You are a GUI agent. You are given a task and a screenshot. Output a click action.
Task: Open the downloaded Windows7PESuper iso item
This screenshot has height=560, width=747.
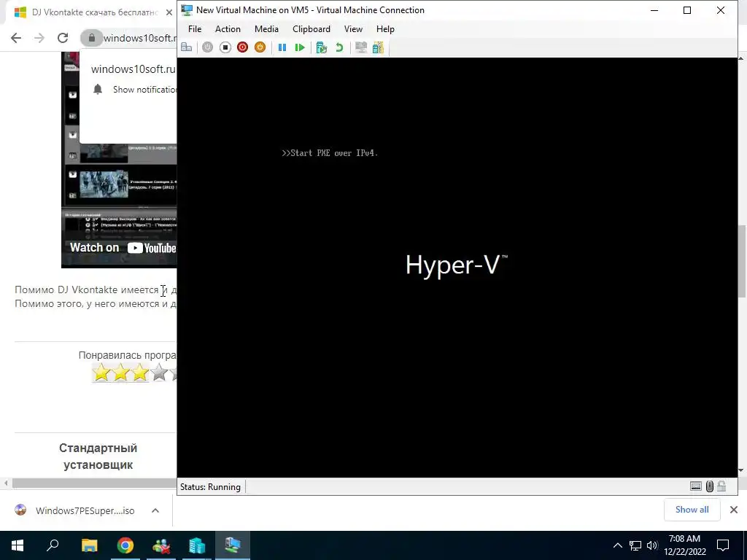click(75, 510)
